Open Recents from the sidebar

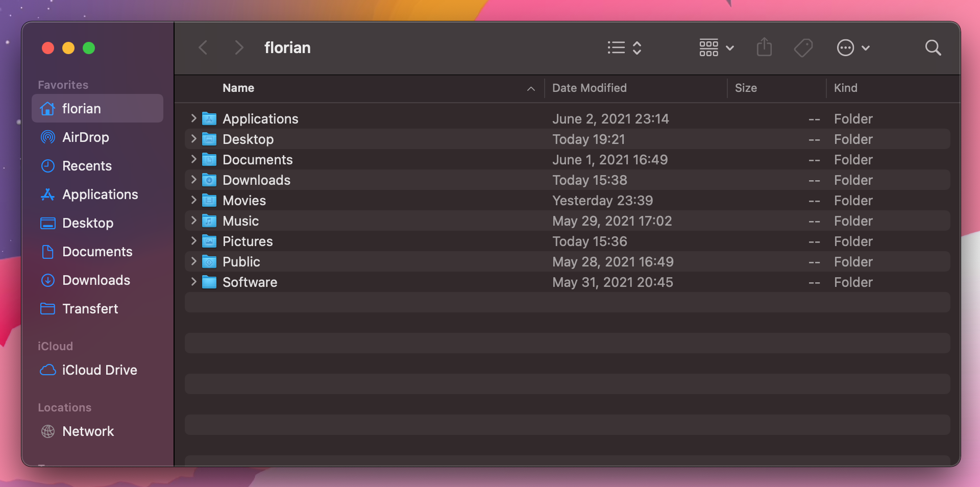point(87,166)
